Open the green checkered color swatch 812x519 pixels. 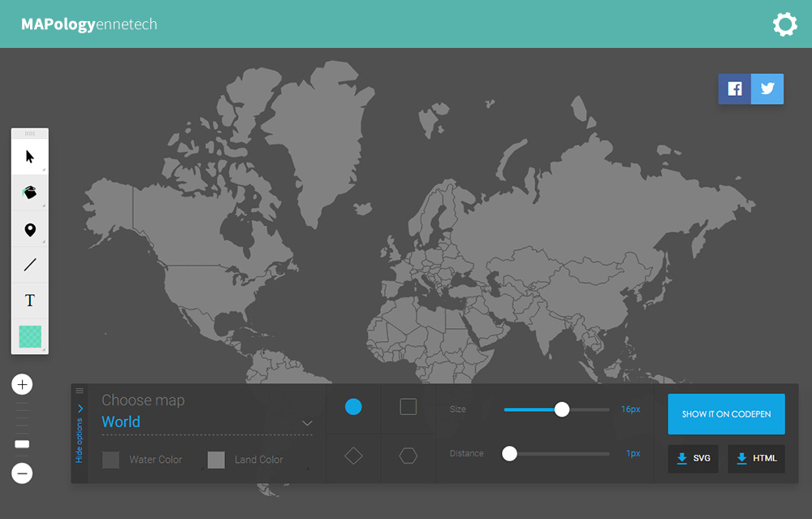click(x=30, y=337)
